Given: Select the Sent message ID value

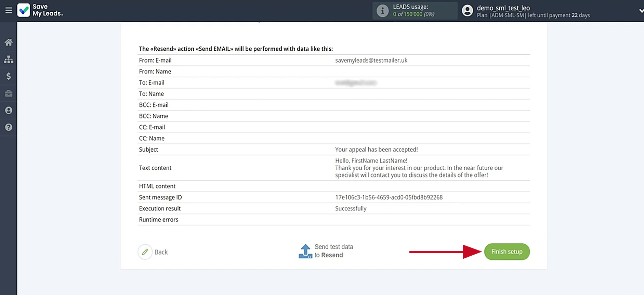Looking at the screenshot, I should pyautogui.click(x=389, y=197).
